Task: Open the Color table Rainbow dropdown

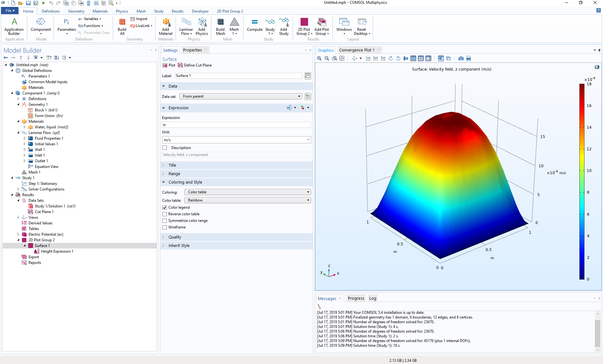Action: 248,200
